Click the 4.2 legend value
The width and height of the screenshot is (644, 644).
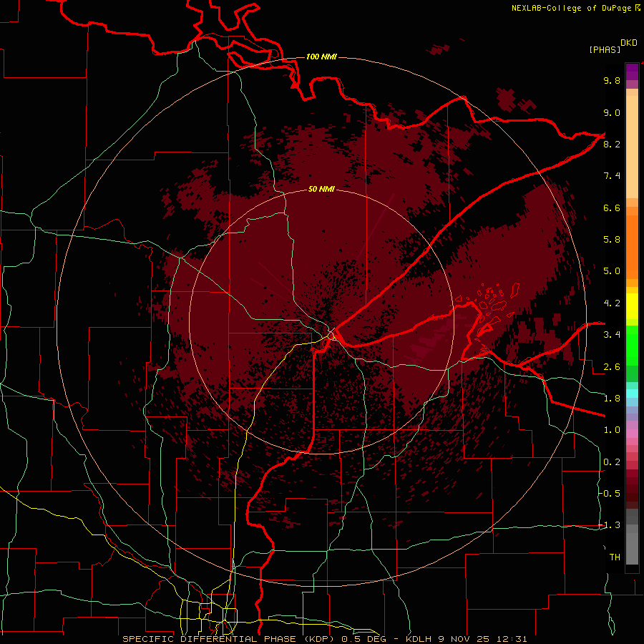pyautogui.click(x=612, y=303)
